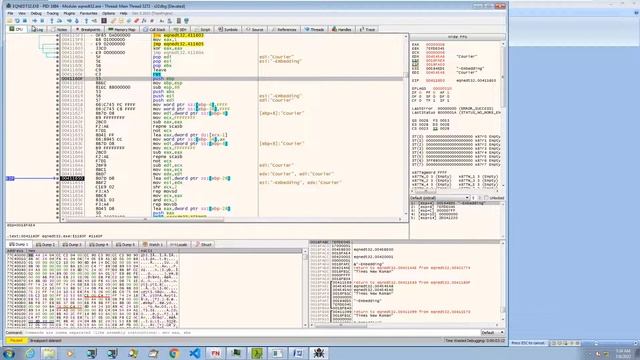The height and width of the screenshot is (360, 640).
Task: Open the Notes tab
Action: tap(59, 29)
